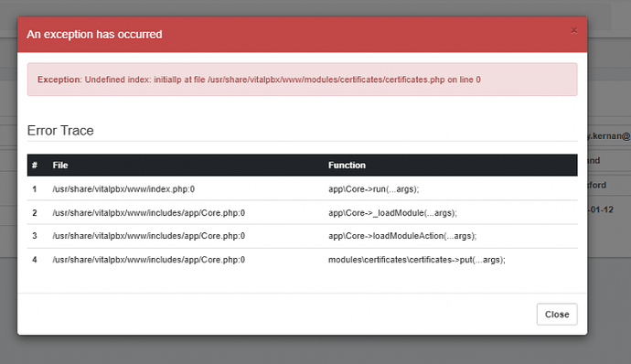The image size is (631, 364).
Task: Select the red exception message text
Action: point(259,80)
